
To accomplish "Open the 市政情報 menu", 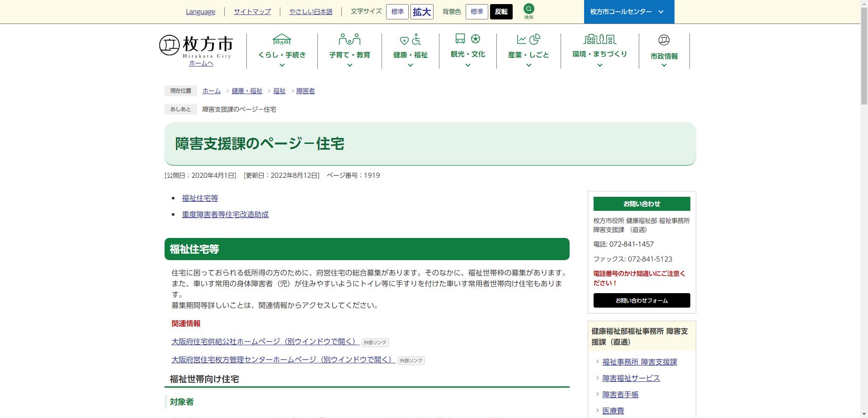I will pyautogui.click(x=664, y=56).
